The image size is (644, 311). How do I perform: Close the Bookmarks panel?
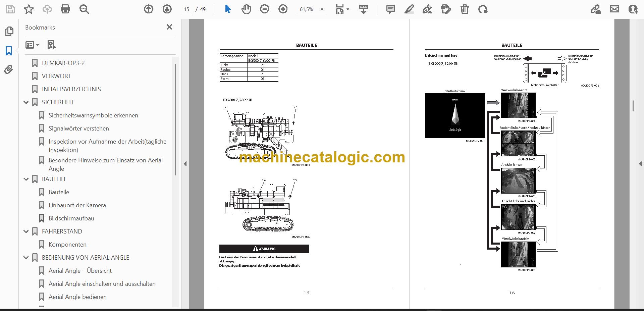point(169,27)
